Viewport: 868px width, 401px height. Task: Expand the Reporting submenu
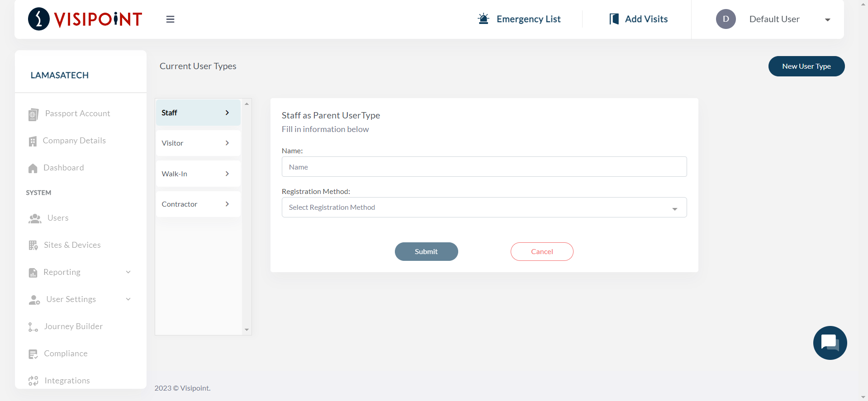[128, 272]
